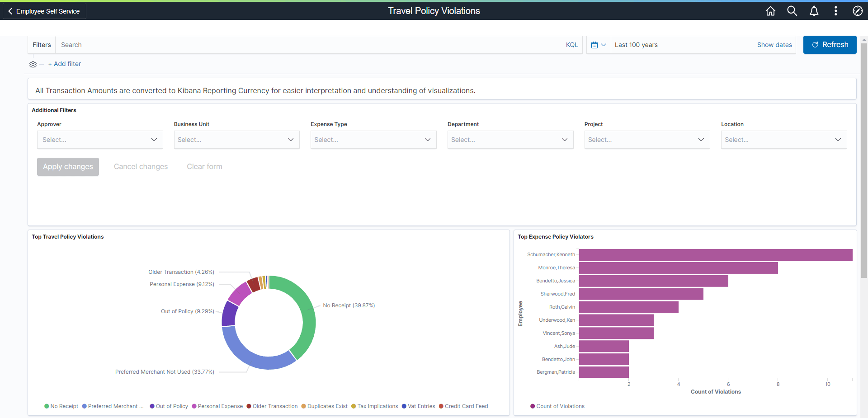Expand the Expense Type dropdown
Screen dimensions: 868x418
(373, 140)
